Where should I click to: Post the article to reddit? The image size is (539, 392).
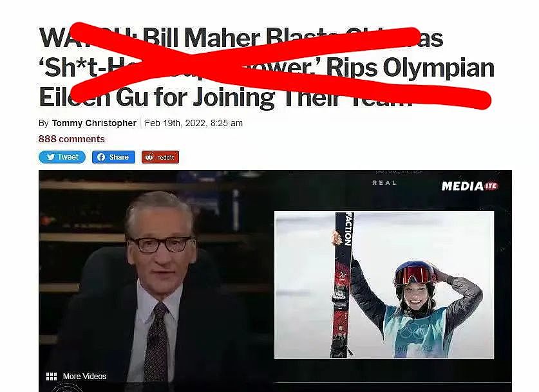160,157
